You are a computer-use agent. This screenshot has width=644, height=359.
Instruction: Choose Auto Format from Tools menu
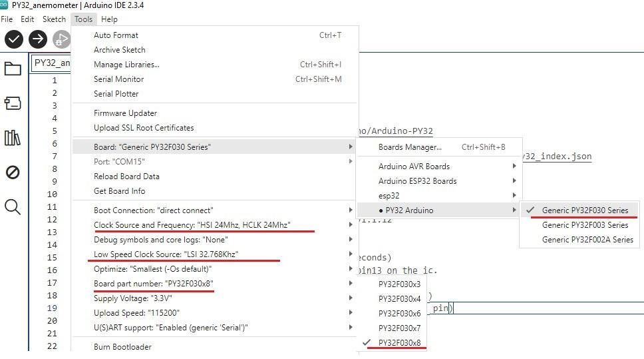[215, 35]
